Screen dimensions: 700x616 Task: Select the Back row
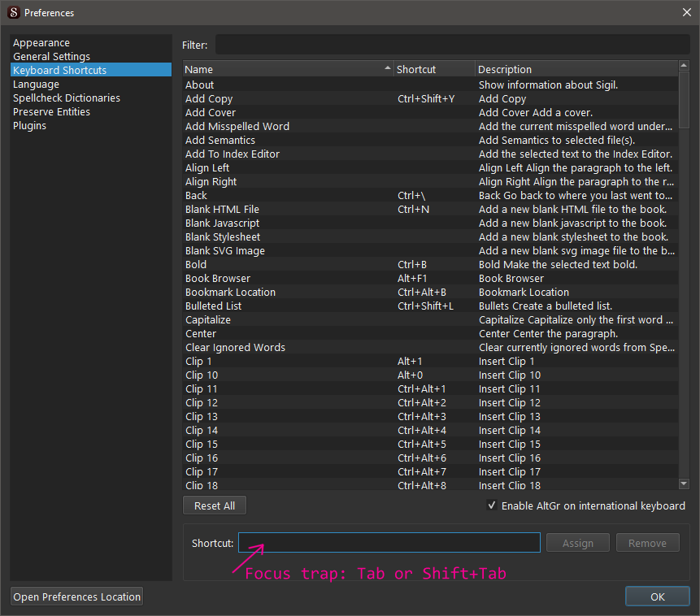click(430, 196)
